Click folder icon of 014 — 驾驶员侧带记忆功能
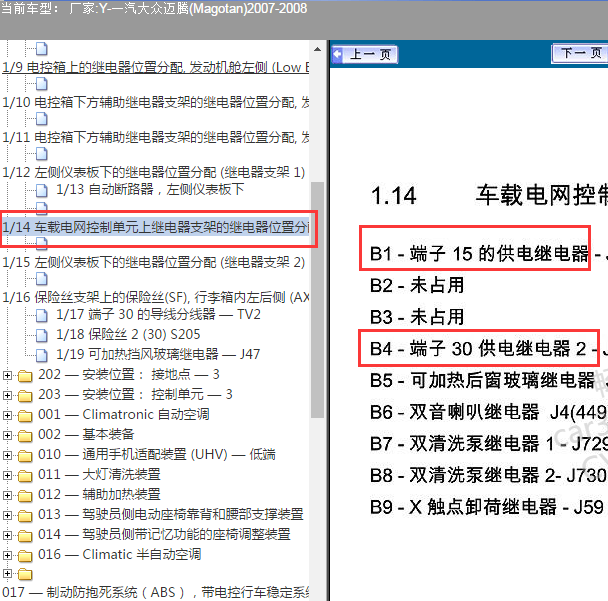The image size is (608, 601). coord(25,536)
